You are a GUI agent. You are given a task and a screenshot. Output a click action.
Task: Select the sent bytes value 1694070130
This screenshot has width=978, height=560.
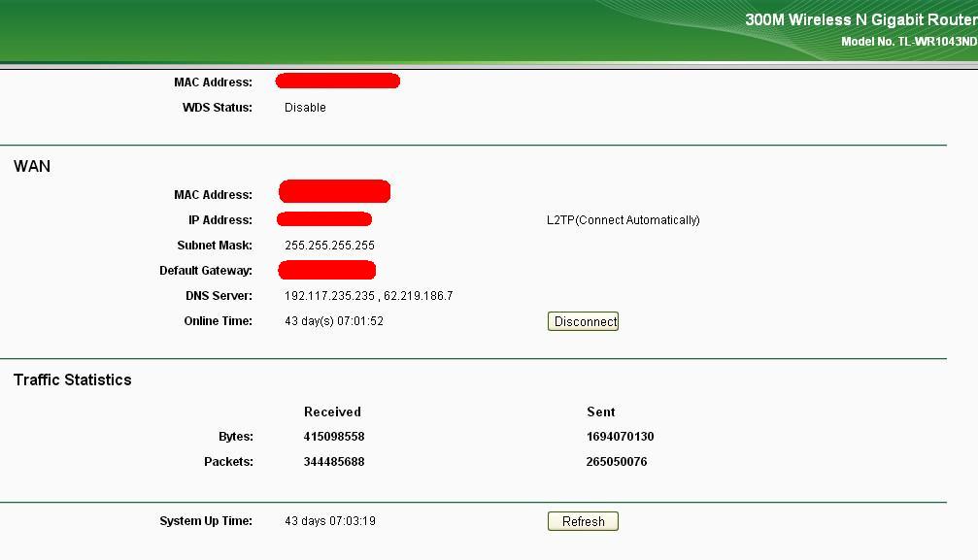click(x=620, y=437)
